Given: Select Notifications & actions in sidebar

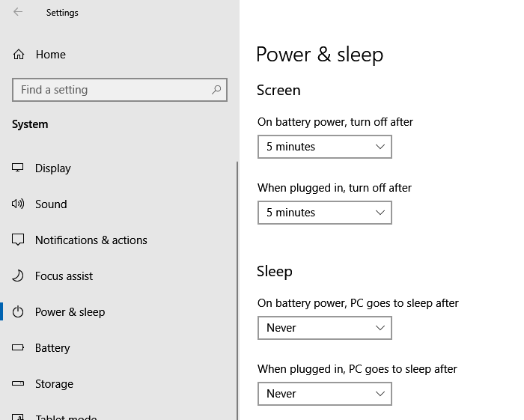Looking at the screenshot, I should click(x=91, y=240).
